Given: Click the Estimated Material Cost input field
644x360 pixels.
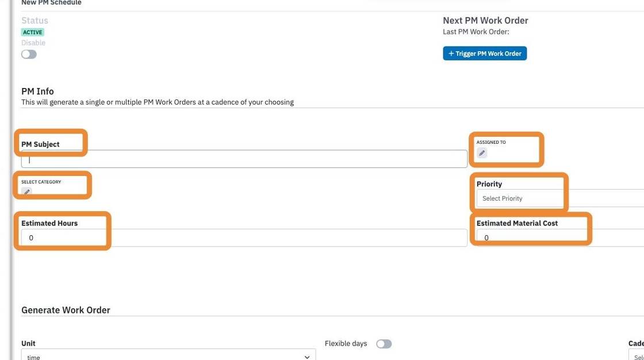Looking at the screenshot, I should (x=560, y=238).
